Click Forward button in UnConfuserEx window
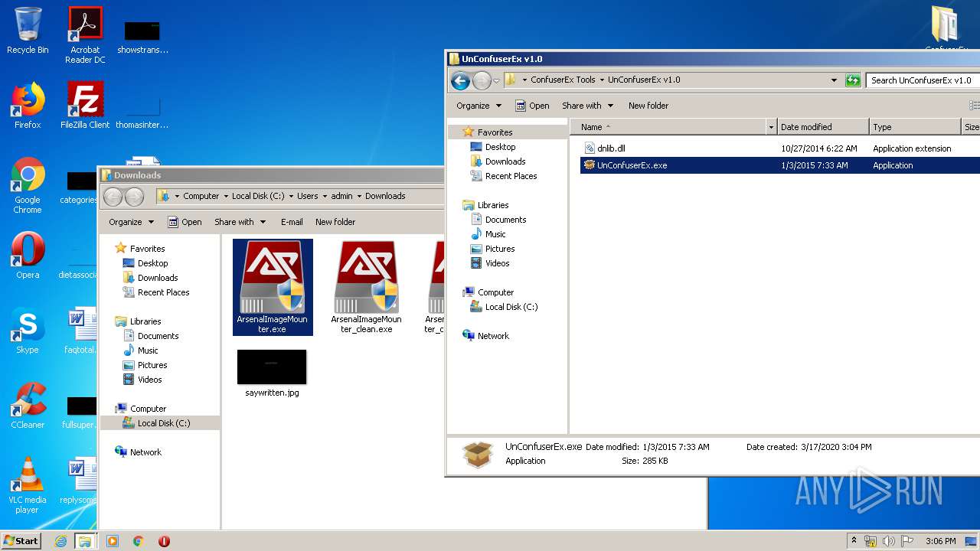 tap(482, 80)
